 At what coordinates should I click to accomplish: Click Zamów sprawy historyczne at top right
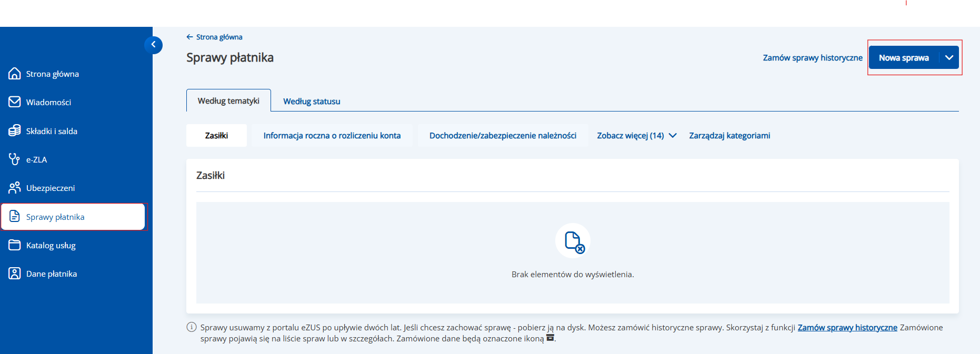[813, 57]
